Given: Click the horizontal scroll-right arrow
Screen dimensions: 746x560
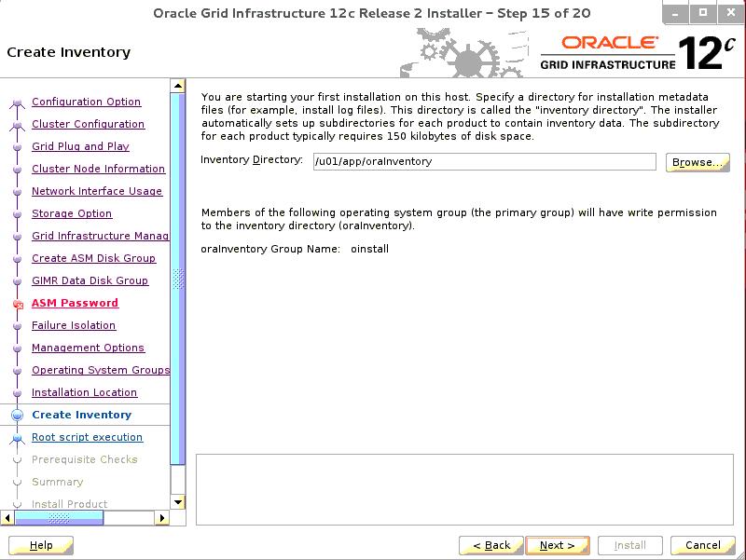Looking at the screenshot, I should click(161, 518).
